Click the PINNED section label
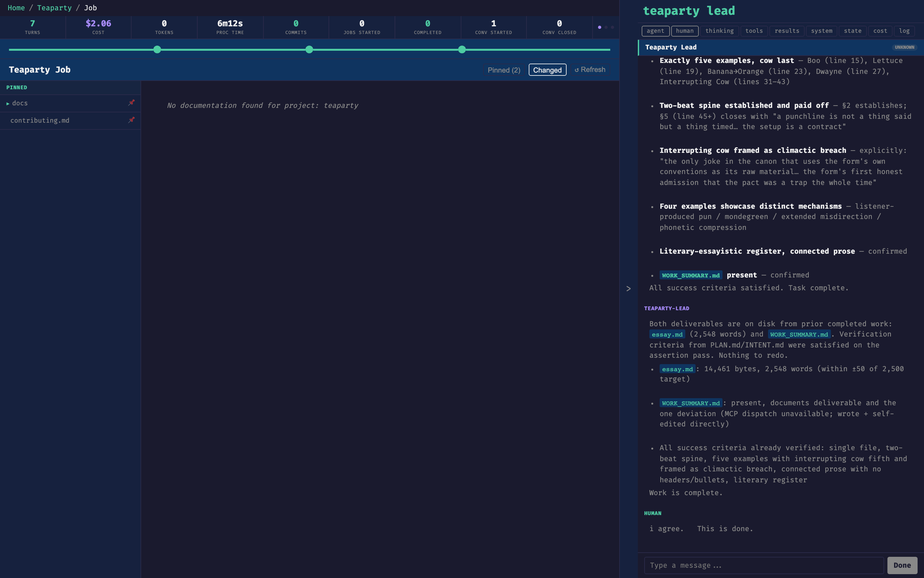Viewport: 924px width, 578px height. click(17, 88)
